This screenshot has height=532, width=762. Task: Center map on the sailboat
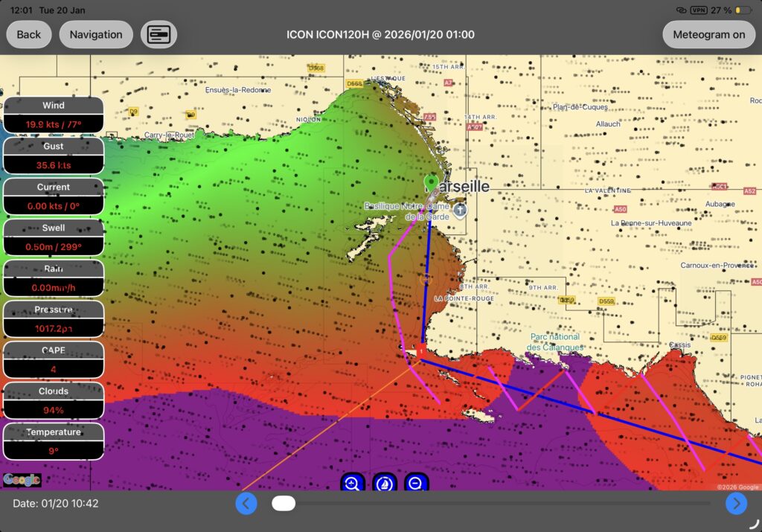coord(384,483)
